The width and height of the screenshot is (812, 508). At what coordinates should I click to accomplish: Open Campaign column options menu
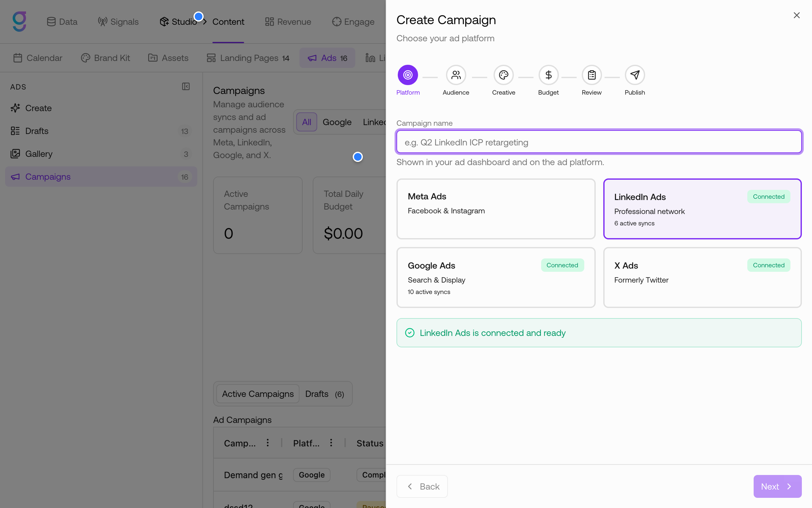pyautogui.click(x=267, y=443)
